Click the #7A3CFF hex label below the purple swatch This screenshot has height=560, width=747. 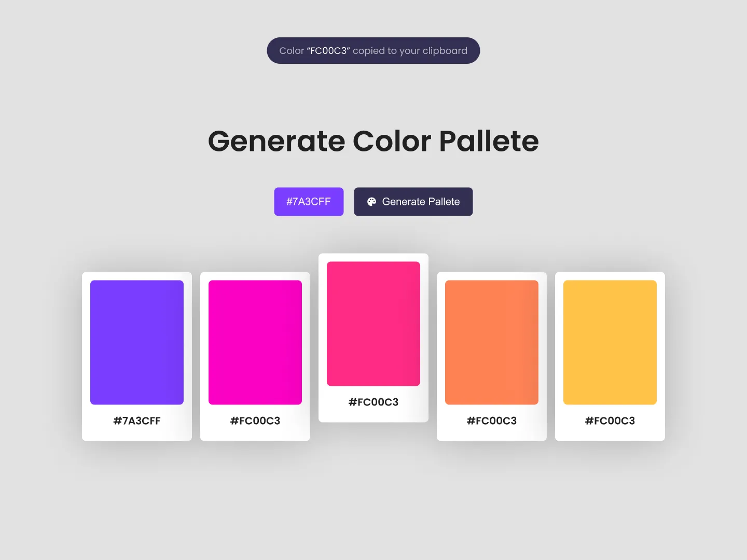click(x=137, y=421)
